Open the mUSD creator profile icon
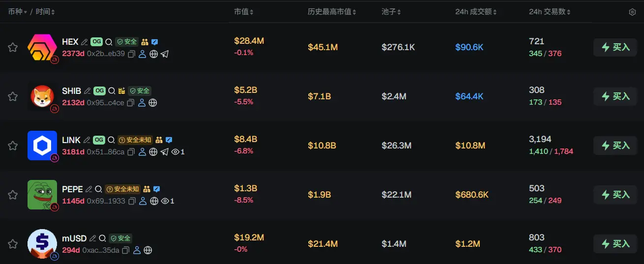 coord(137,250)
